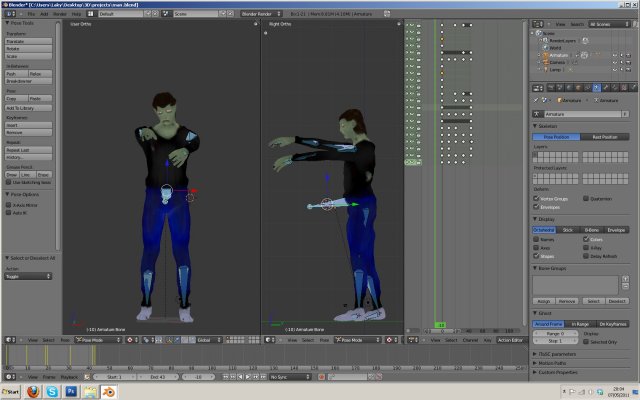
Task: Open the All Scenes dropdown in outliner
Action: pyautogui.click(x=609, y=24)
